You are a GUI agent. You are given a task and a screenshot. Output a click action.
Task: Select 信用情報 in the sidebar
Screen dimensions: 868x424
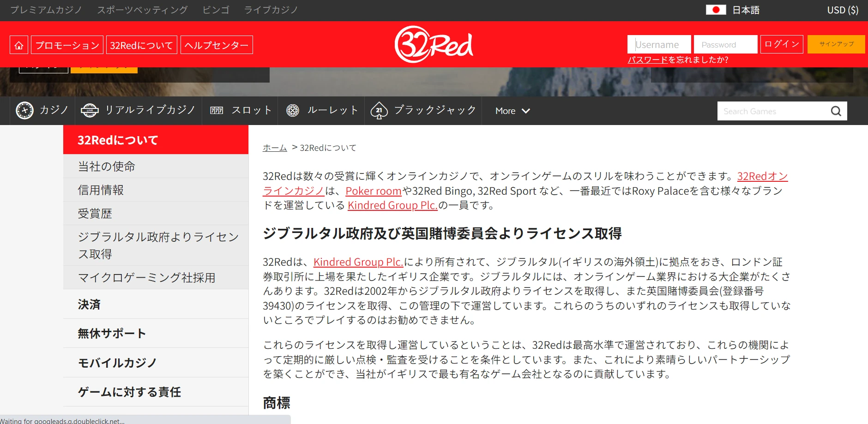[x=156, y=190]
